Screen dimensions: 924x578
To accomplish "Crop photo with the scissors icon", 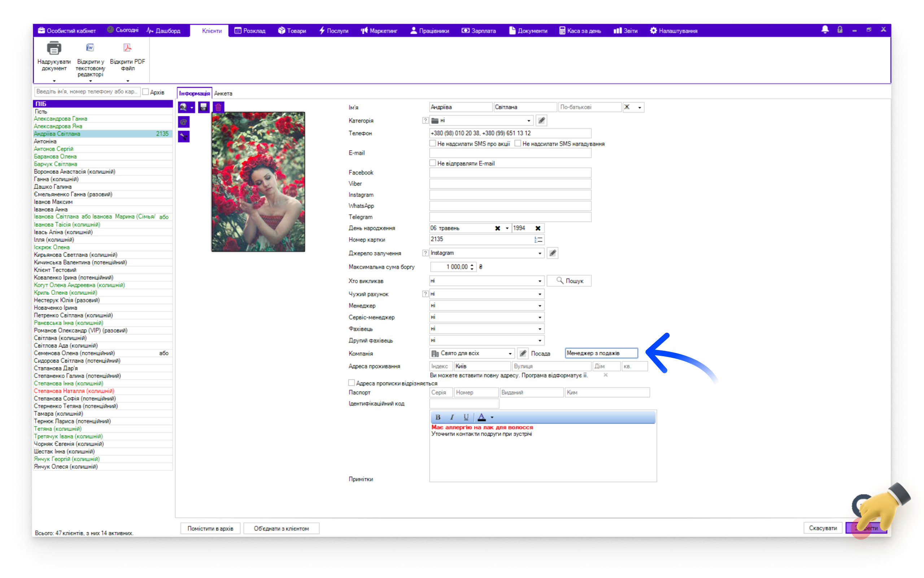I will pyautogui.click(x=184, y=137).
